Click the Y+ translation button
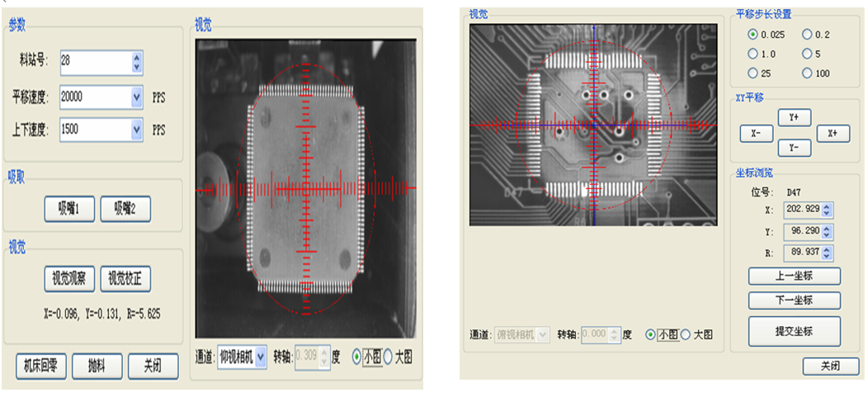 coord(795,117)
